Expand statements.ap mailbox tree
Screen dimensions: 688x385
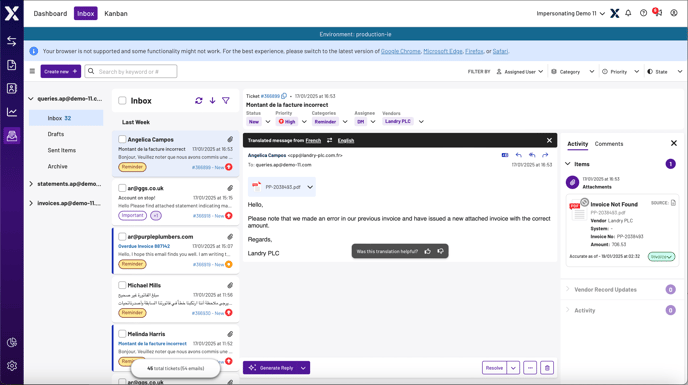31,184
